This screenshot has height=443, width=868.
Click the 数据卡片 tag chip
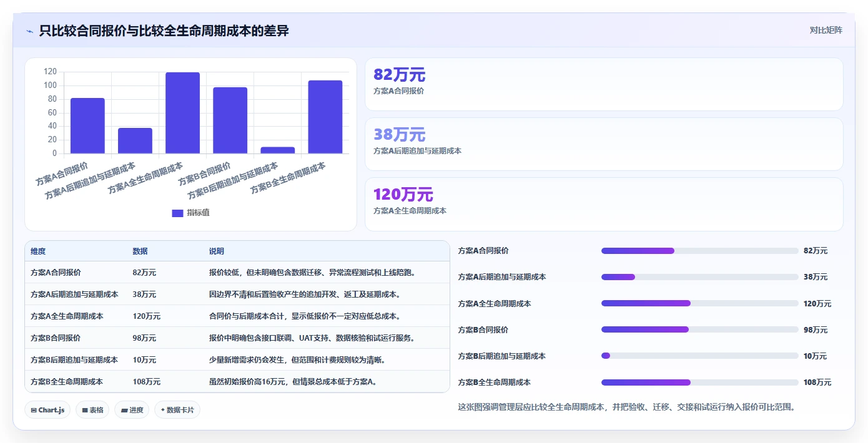177,410
